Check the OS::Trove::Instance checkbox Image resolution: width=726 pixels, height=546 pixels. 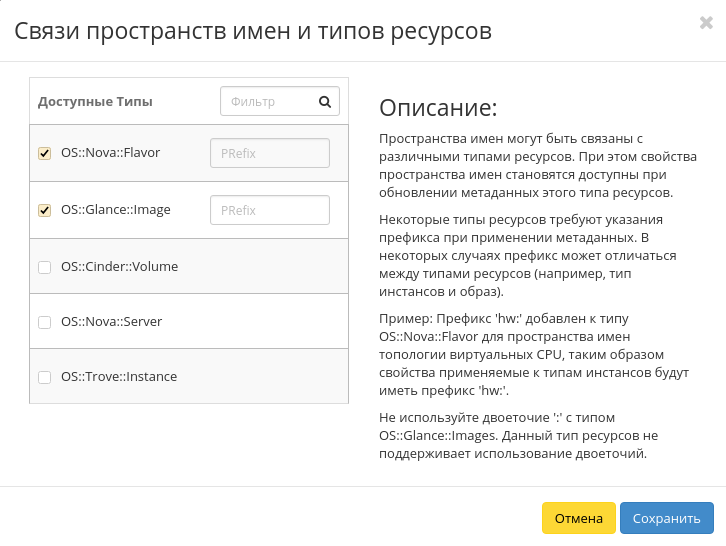[x=44, y=377]
